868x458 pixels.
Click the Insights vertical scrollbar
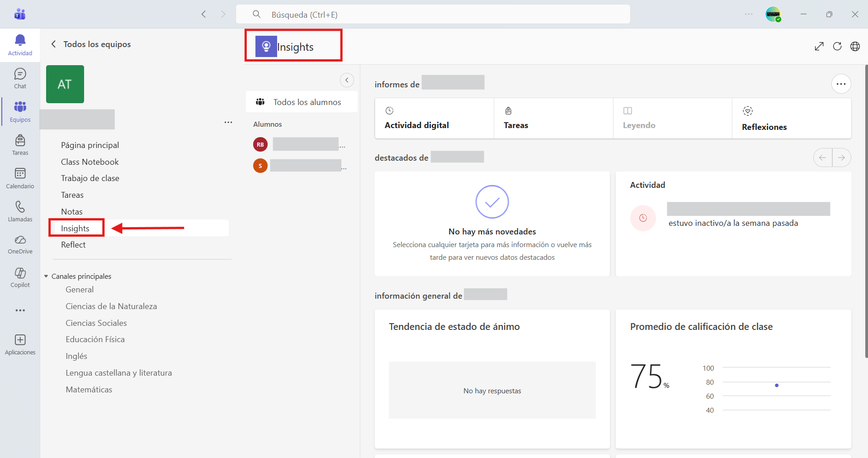tap(866, 211)
